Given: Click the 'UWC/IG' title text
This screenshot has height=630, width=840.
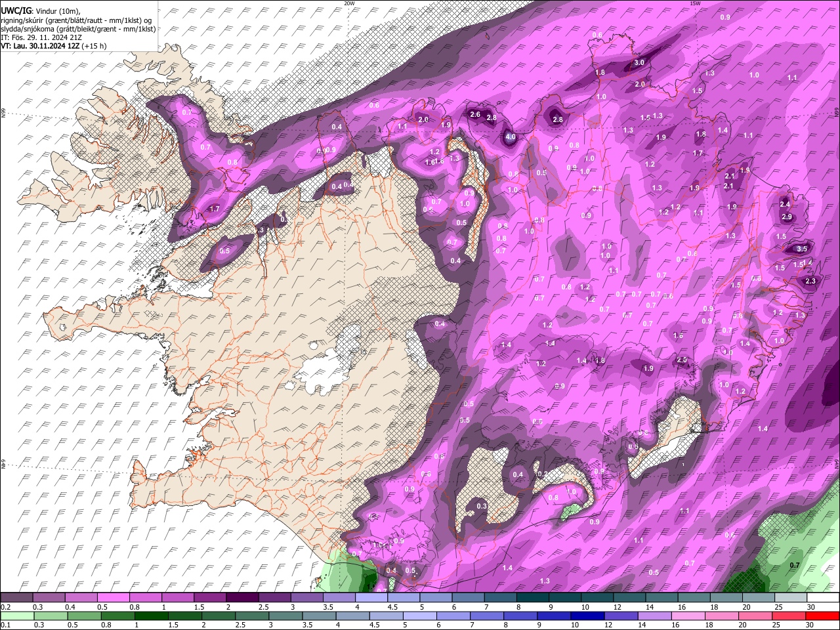Looking at the screenshot, I should [x=16, y=10].
